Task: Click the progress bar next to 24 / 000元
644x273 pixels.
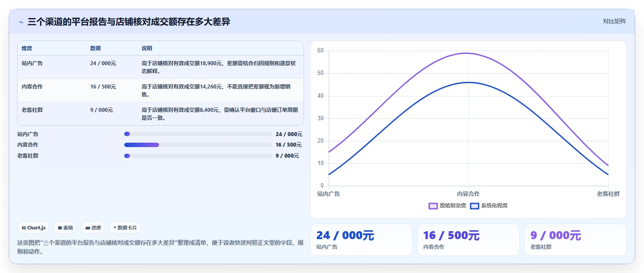Action: tap(198, 134)
